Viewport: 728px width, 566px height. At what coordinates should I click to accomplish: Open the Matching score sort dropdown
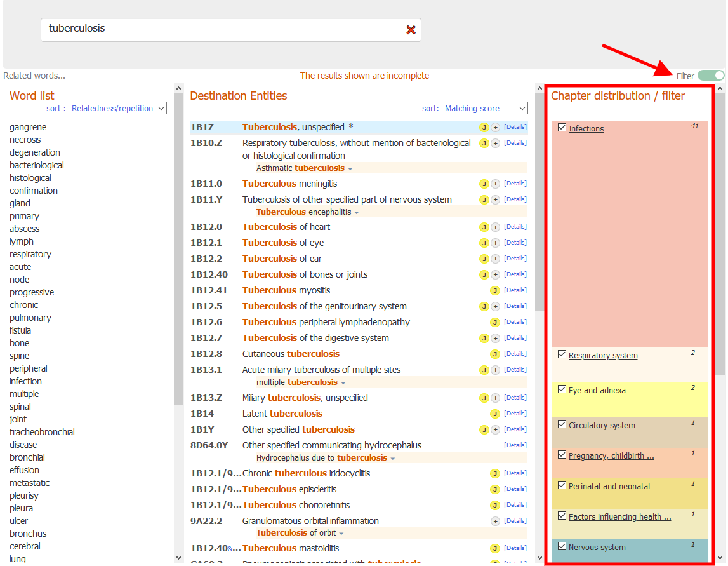(x=484, y=108)
